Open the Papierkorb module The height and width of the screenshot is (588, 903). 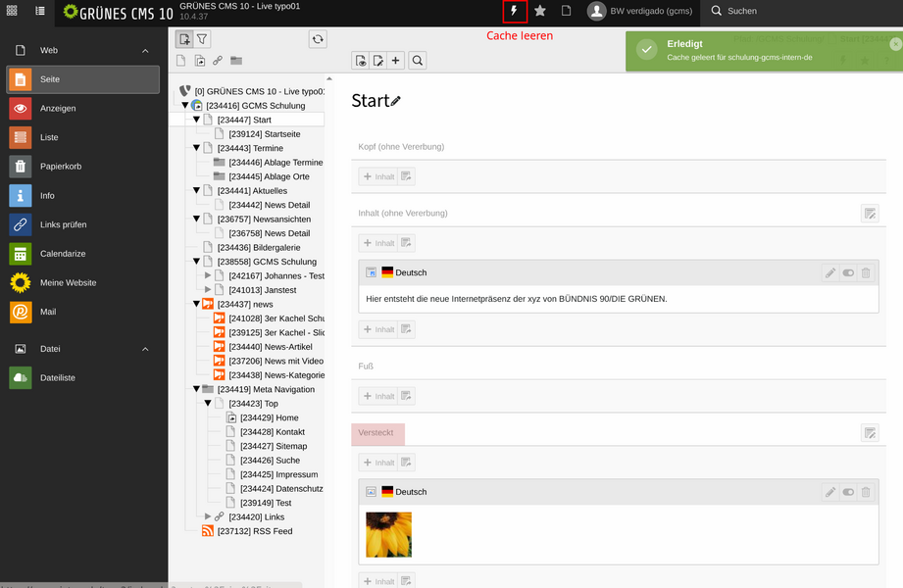83,167
